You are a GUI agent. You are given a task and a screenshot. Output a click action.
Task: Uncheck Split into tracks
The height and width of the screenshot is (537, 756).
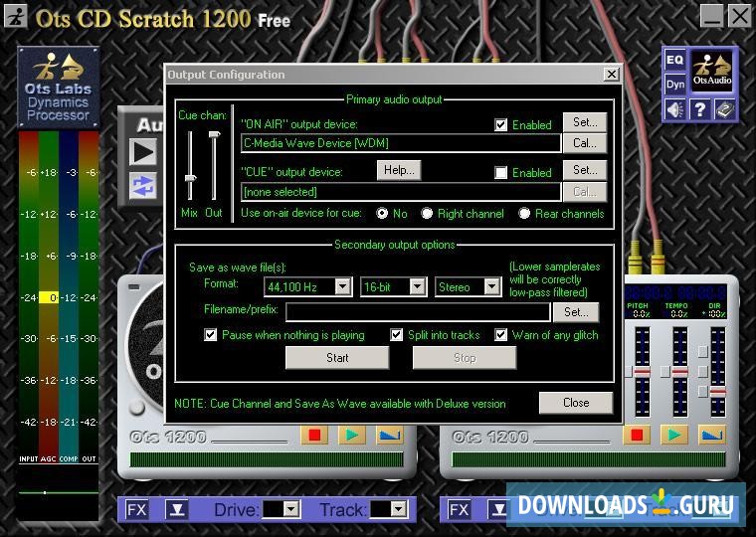point(397,335)
